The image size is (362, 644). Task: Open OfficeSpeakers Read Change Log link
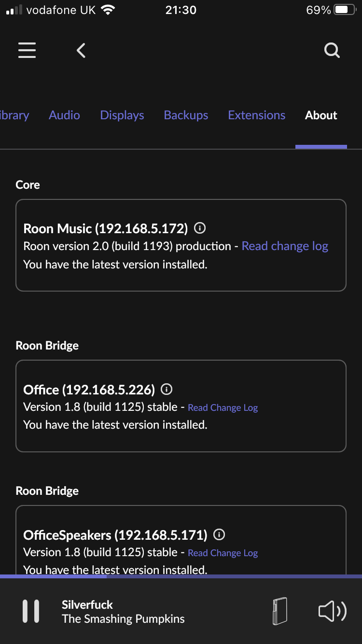click(223, 553)
